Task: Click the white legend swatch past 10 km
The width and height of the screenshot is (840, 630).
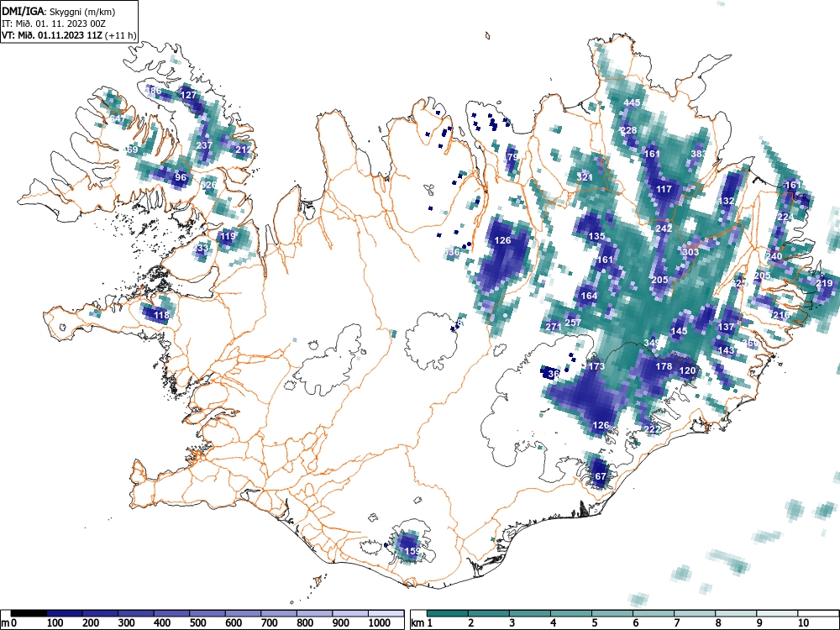Action: coord(818,613)
